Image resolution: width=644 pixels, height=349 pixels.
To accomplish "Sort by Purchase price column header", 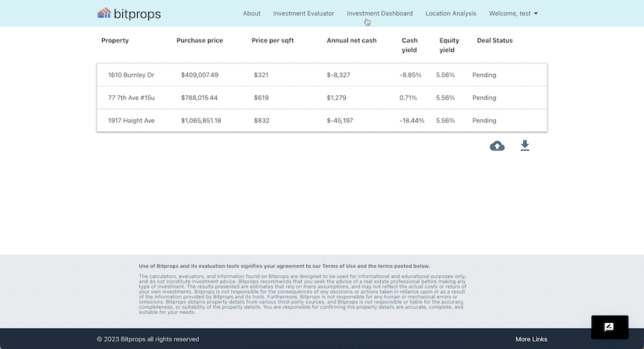I will tap(199, 40).
